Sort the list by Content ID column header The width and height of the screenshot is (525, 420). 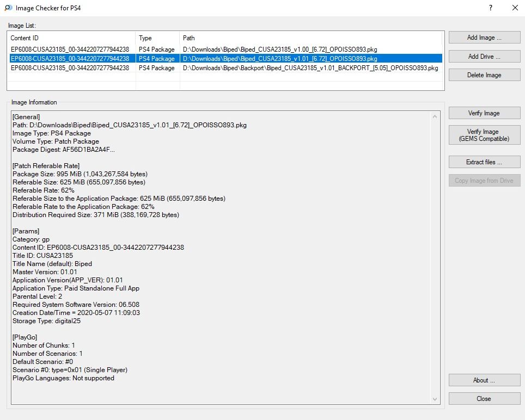click(71, 38)
